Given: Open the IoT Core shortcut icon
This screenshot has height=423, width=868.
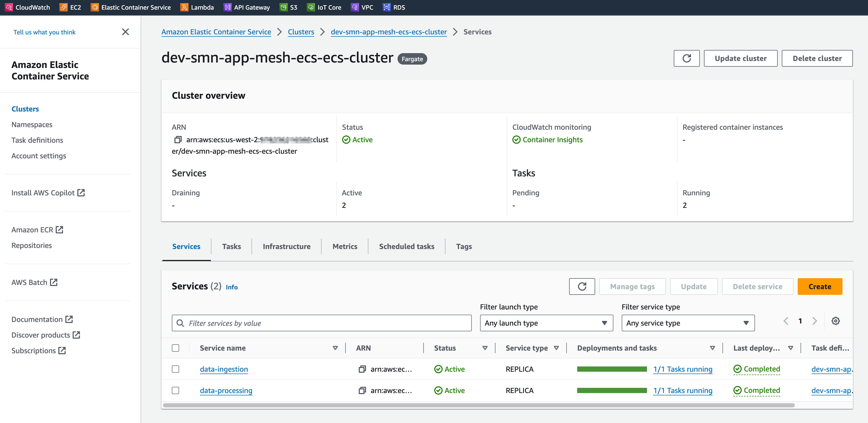Looking at the screenshot, I should click(x=311, y=7).
